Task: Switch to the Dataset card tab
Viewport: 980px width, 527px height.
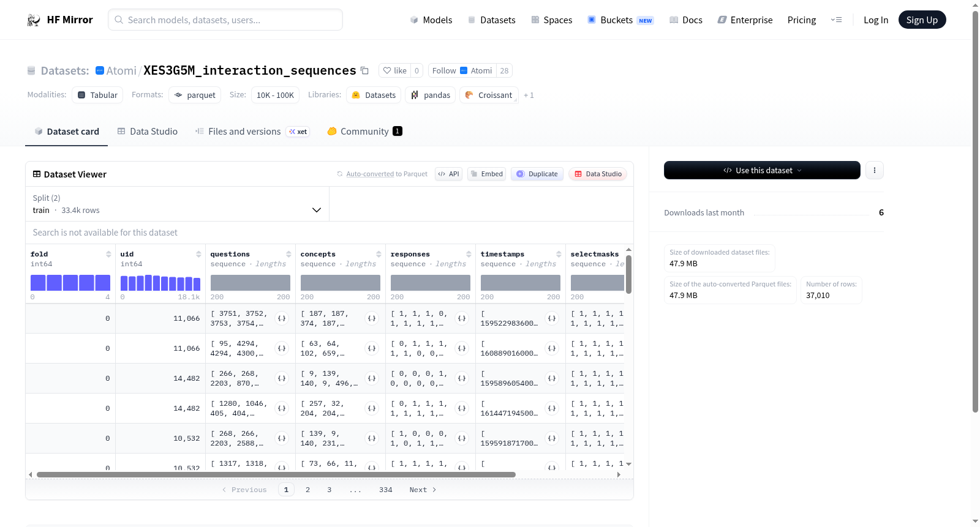Action: click(66, 132)
